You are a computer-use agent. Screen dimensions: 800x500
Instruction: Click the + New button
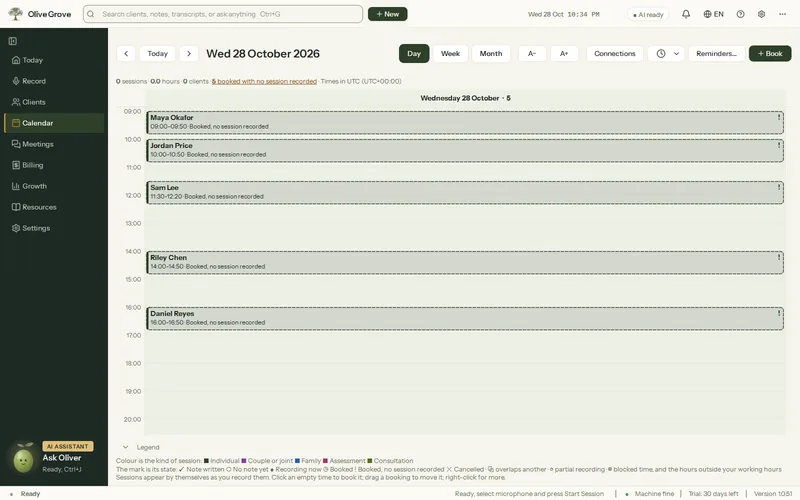[388, 14]
